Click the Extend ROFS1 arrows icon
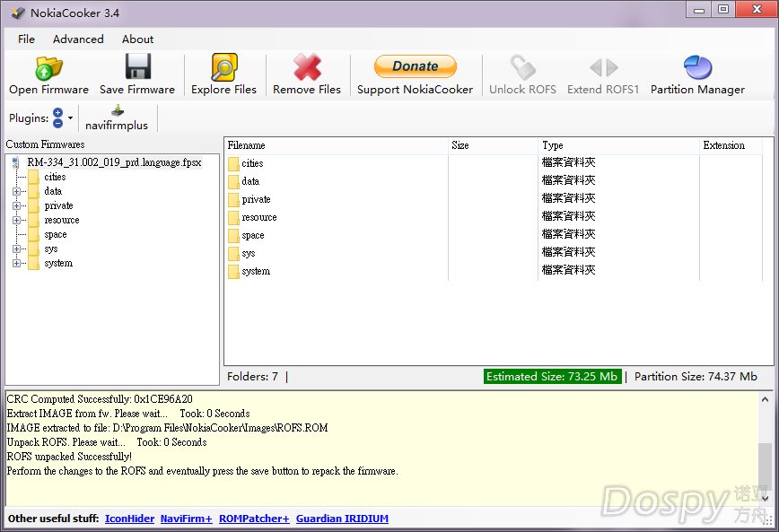 (x=603, y=68)
